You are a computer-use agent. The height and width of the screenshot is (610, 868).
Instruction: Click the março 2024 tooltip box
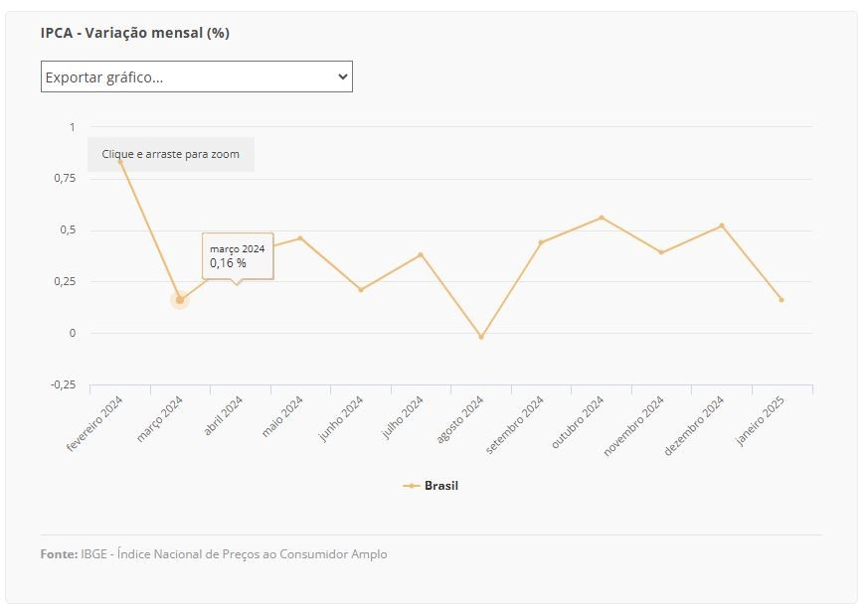238,256
